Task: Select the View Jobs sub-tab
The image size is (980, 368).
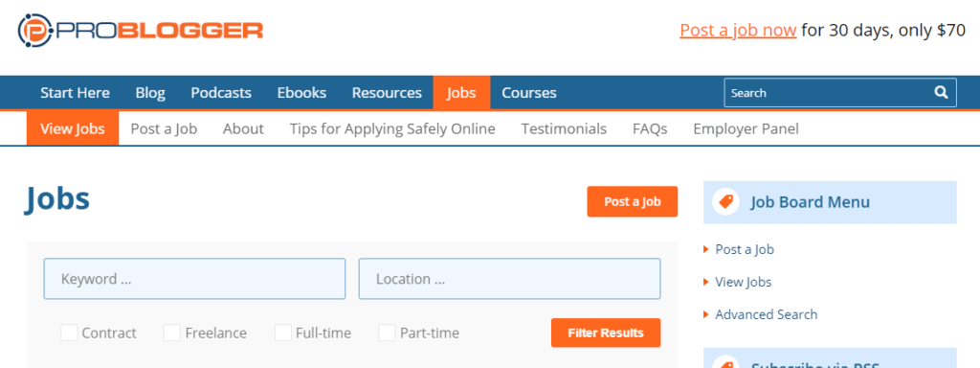Action: click(73, 128)
